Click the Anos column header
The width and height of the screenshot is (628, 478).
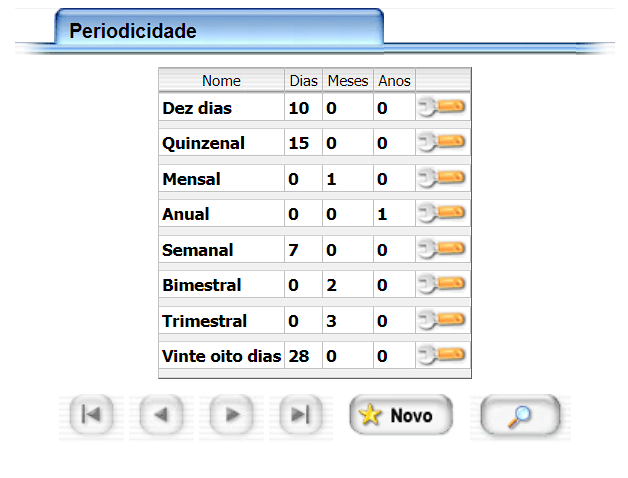pos(394,81)
